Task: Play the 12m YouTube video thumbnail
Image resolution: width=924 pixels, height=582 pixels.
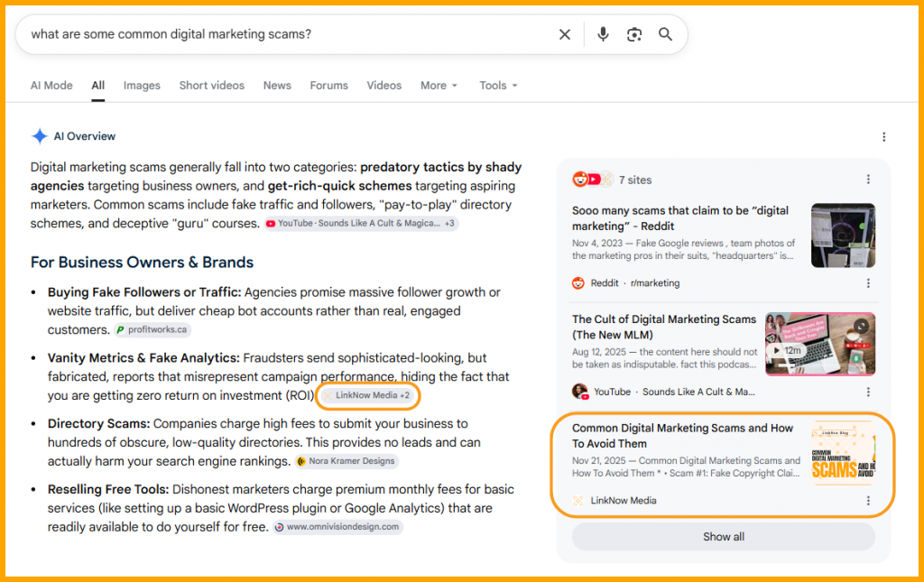Action: (820, 344)
